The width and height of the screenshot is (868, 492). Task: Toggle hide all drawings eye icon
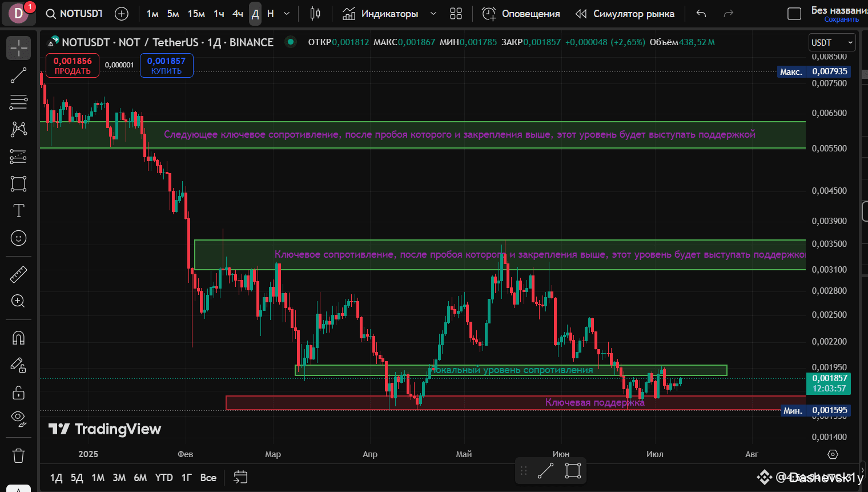(x=18, y=419)
